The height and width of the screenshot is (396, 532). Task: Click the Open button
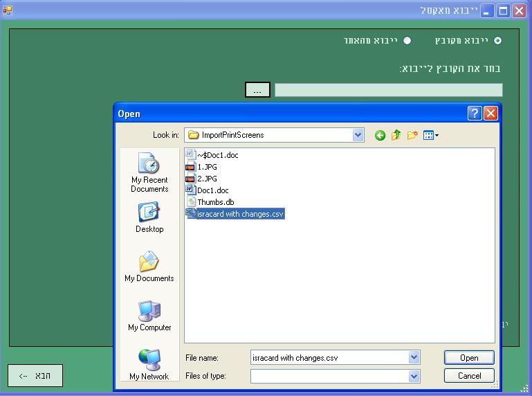pos(469,358)
